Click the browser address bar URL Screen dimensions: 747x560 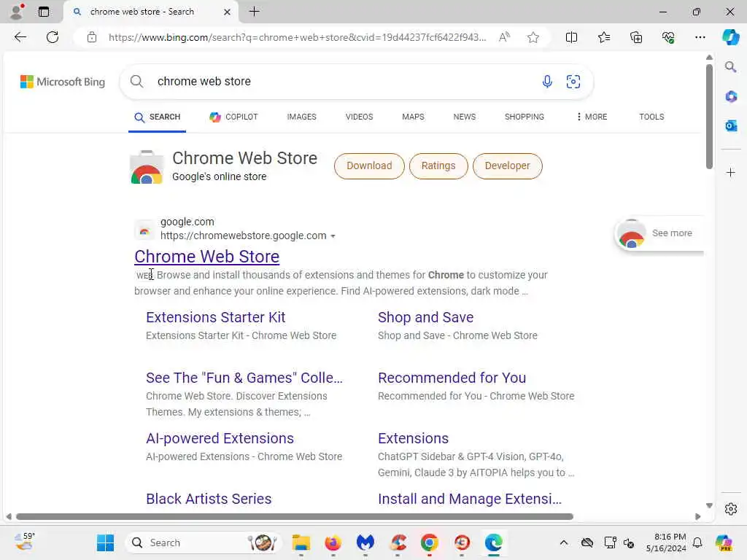click(298, 37)
